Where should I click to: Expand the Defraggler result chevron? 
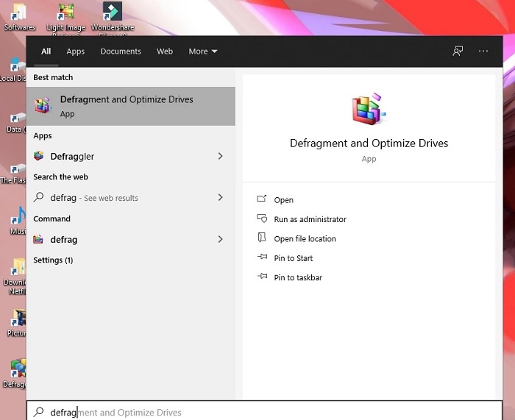[221, 156]
